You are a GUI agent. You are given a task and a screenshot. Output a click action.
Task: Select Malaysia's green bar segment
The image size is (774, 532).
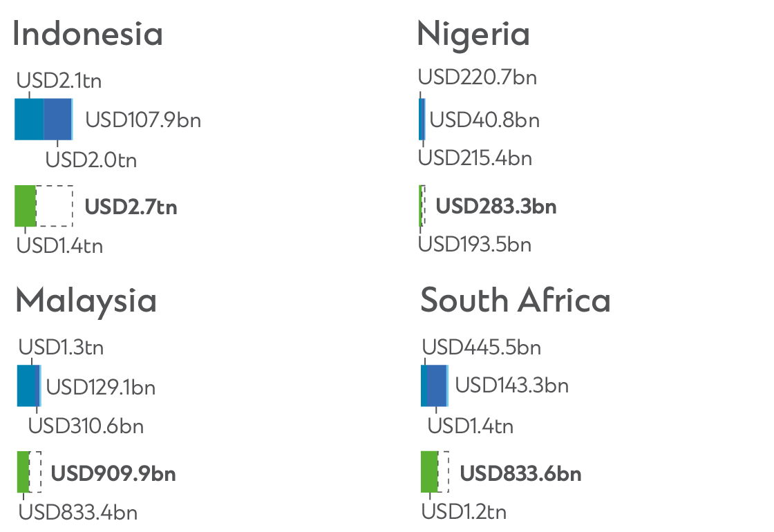(x=23, y=472)
